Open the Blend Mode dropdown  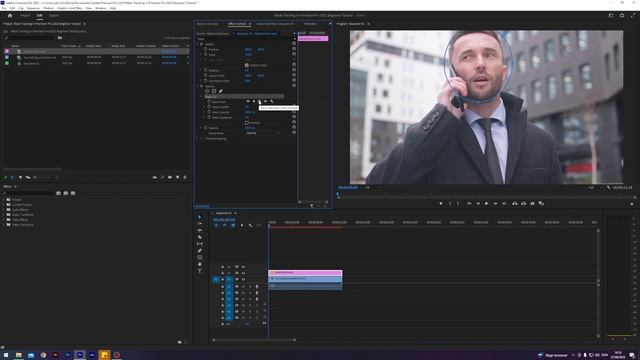[262, 133]
